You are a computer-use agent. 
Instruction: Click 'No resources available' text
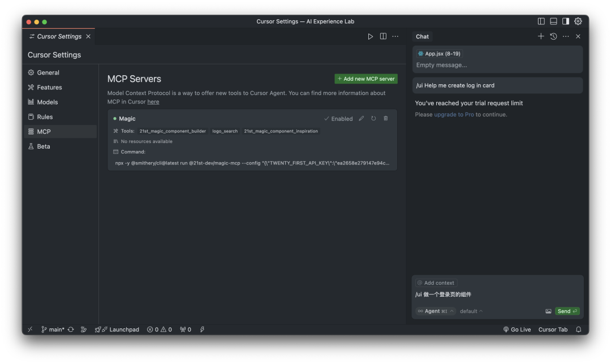pos(147,141)
